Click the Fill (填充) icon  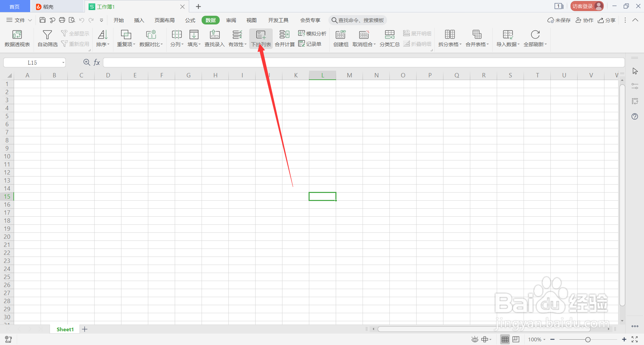click(194, 34)
